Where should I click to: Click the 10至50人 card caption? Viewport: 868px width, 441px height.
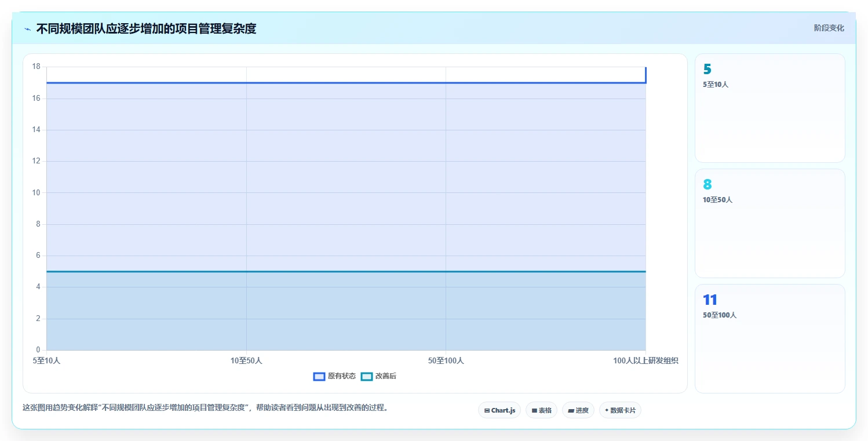[718, 200]
